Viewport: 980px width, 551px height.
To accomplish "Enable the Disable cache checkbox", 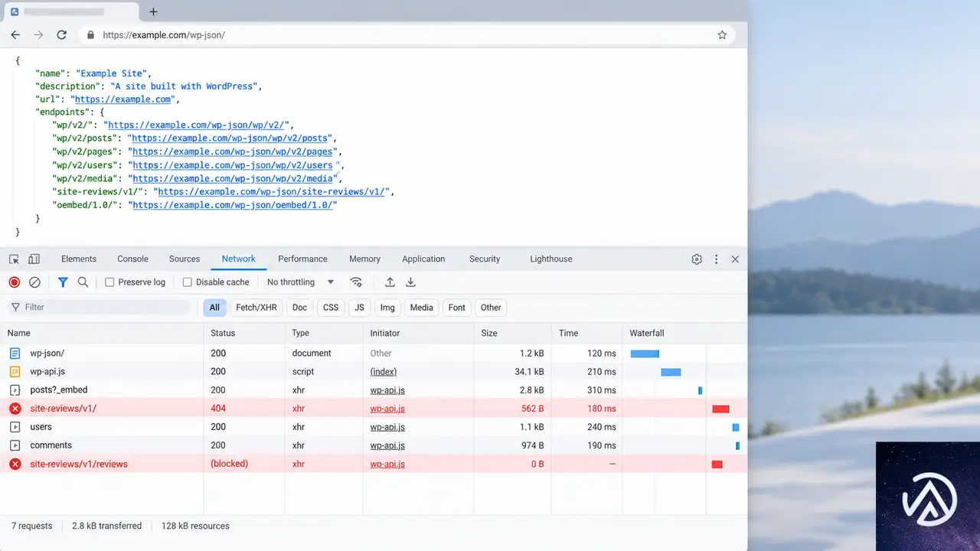I will [188, 282].
